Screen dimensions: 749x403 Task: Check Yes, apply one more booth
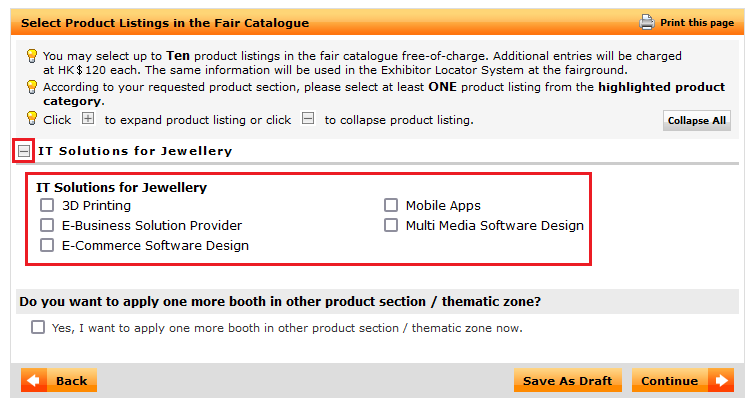click(x=38, y=327)
